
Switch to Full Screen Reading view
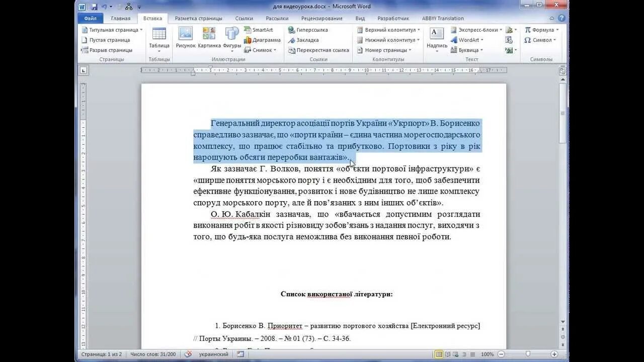point(448,354)
